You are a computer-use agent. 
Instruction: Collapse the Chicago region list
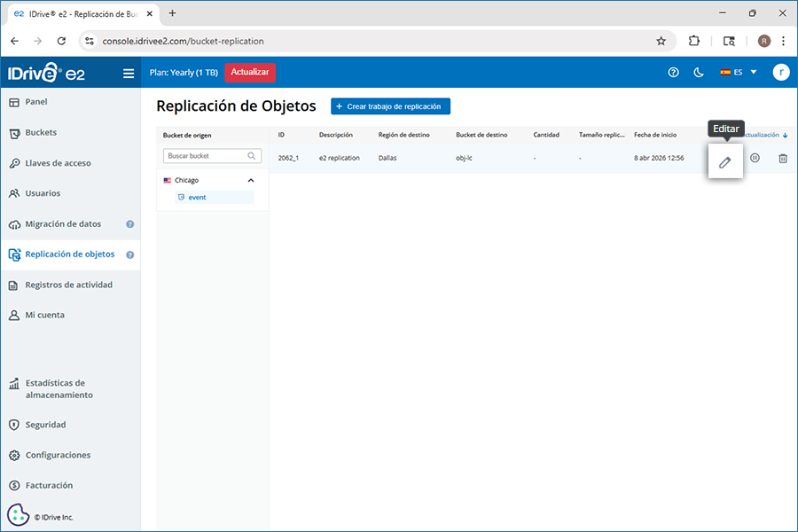pos(251,180)
